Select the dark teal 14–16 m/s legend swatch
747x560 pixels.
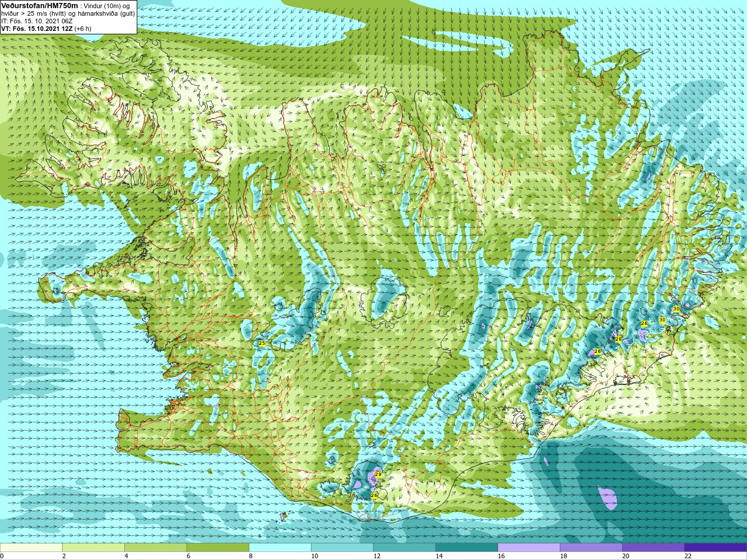click(x=467, y=548)
